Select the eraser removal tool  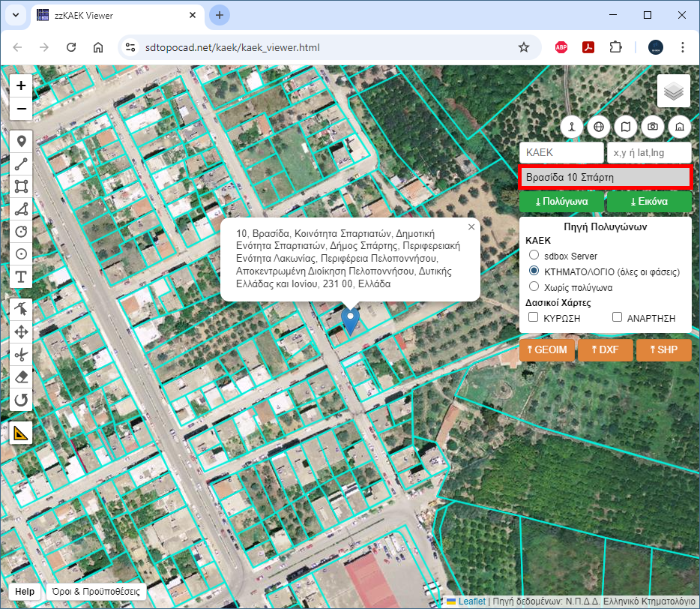pyautogui.click(x=21, y=376)
